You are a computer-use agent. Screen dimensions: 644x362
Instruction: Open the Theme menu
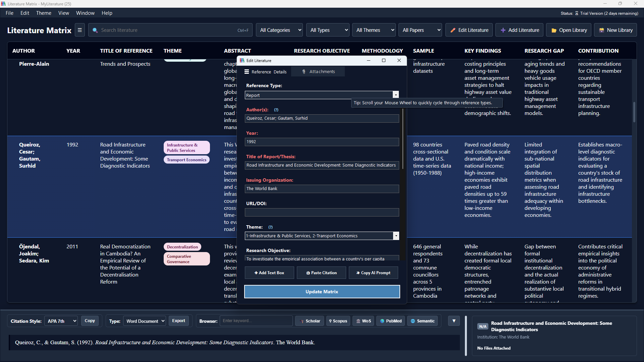[44, 13]
